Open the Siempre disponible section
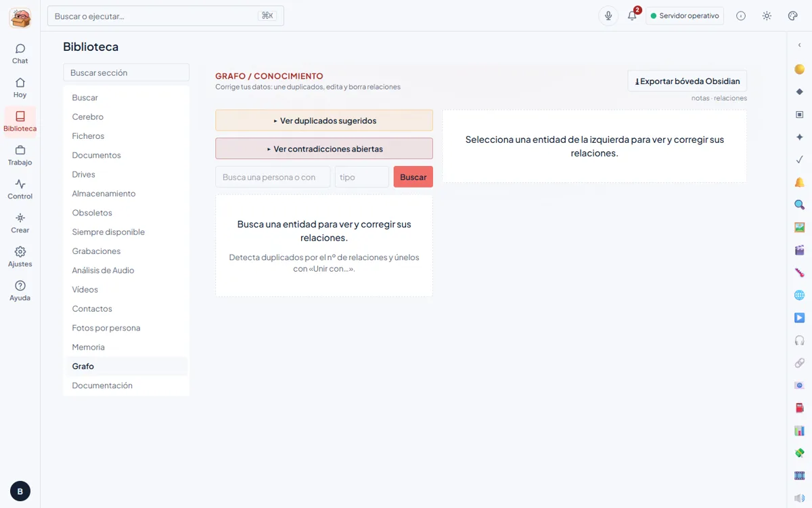The width and height of the screenshot is (812, 508). [x=126, y=232]
